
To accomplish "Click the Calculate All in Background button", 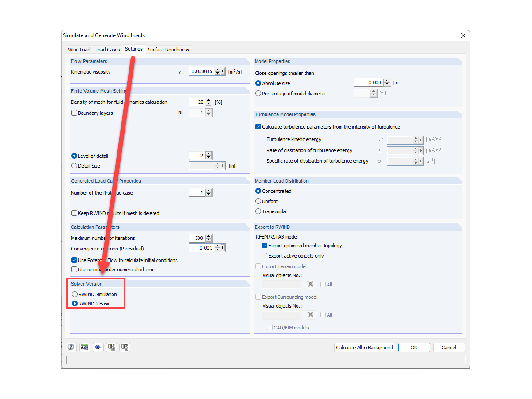I will (x=364, y=348).
